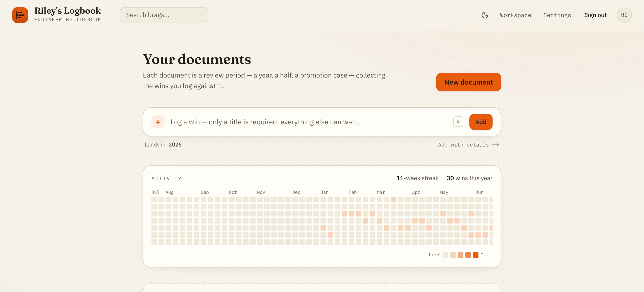Click the orange logbook app logo
This screenshot has height=292, width=644.
(20, 15)
